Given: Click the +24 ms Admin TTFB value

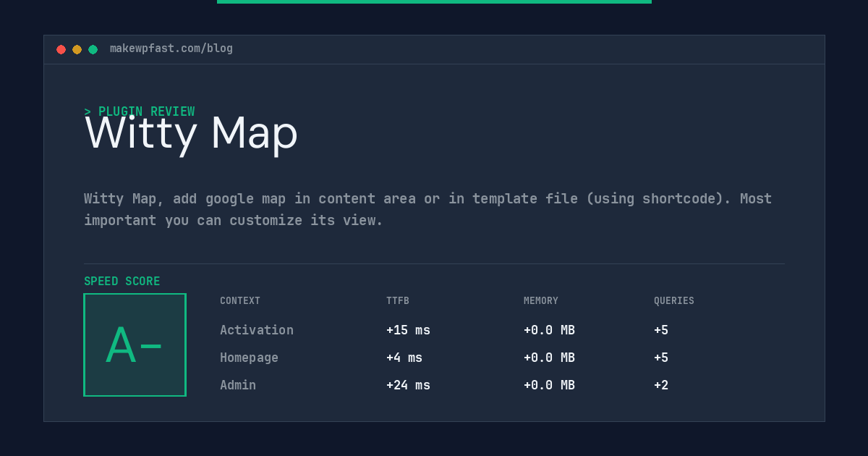Looking at the screenshot, I should (x=408, y=385).
